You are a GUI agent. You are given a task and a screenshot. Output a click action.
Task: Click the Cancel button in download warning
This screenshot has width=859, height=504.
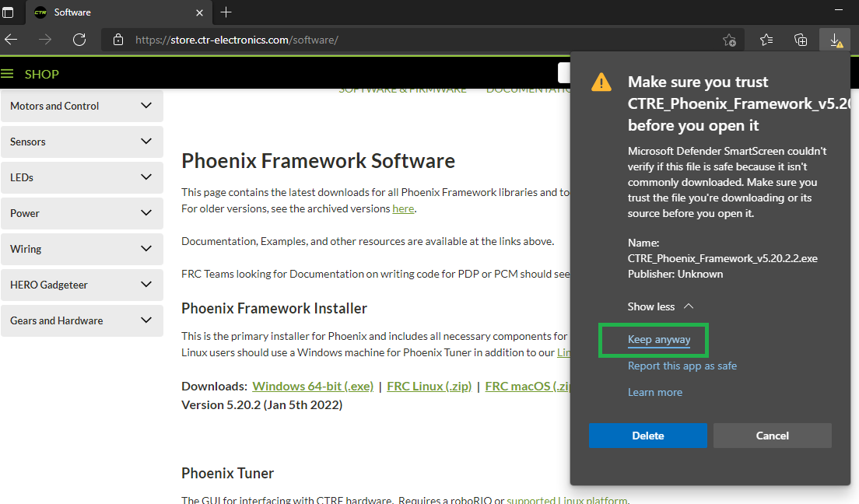click(x=773, y=436)
